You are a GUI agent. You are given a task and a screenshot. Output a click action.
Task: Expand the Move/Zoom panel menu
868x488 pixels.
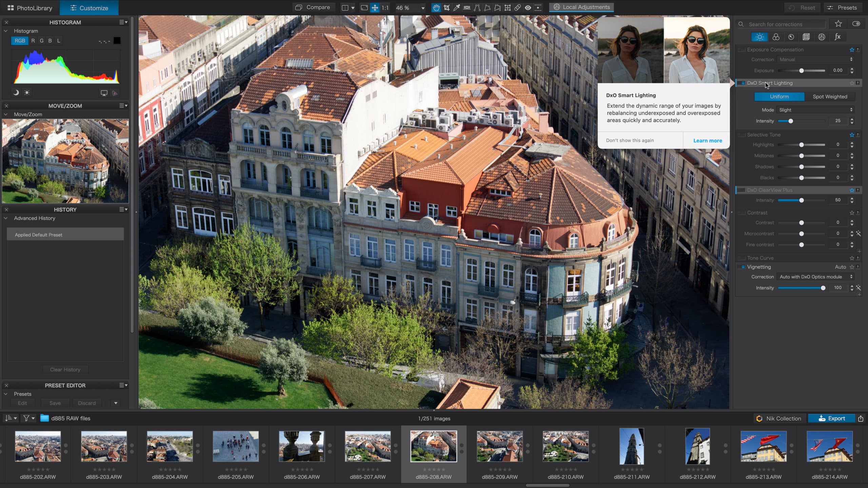click(123, 105)
